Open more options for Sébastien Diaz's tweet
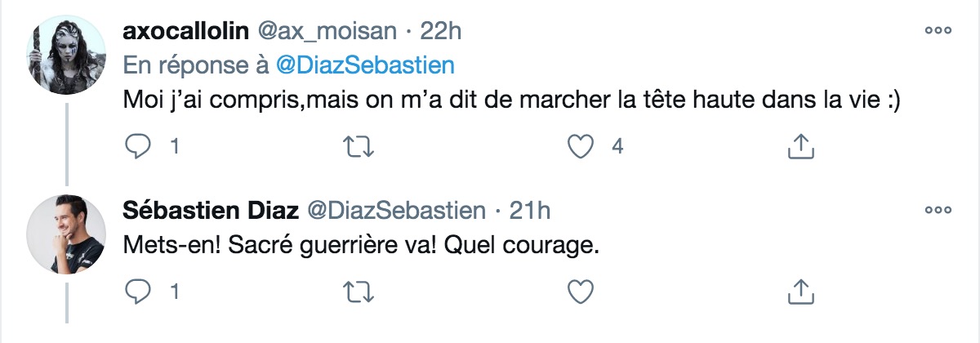Viewport: 980px width, 343px height. point(938,210)
